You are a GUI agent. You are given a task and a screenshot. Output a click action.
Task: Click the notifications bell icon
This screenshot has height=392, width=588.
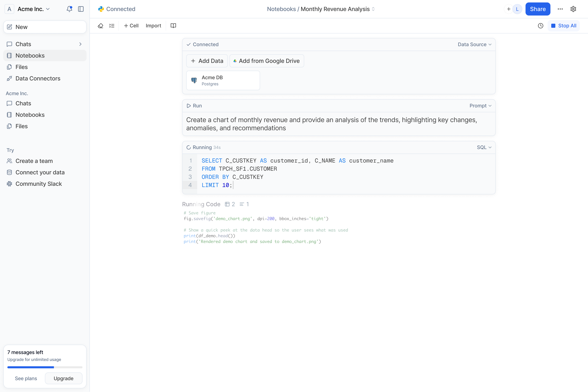69,9
